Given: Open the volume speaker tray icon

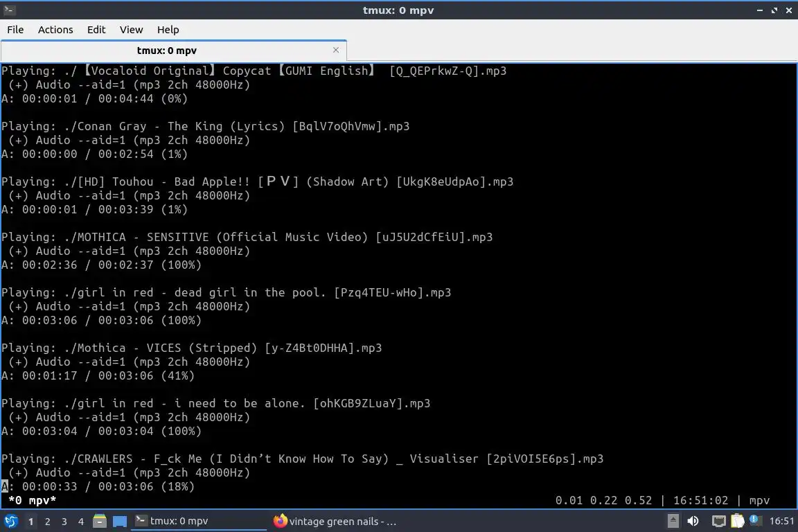Looking at the screenshot, I should [x=693, y=521].
